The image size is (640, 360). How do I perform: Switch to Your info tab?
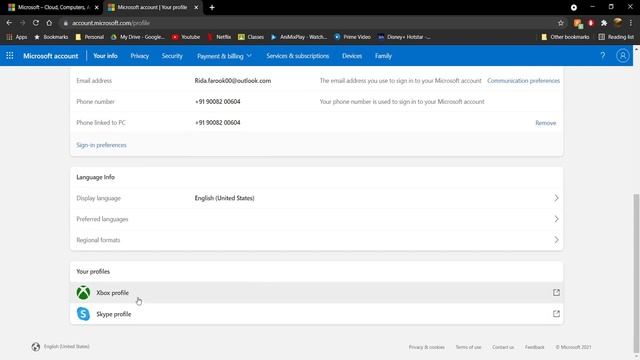(x=105, y=56)
